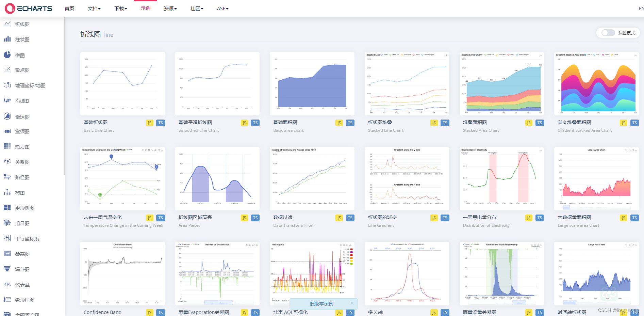Click the 热力图 sidebar label

(22, 147)
